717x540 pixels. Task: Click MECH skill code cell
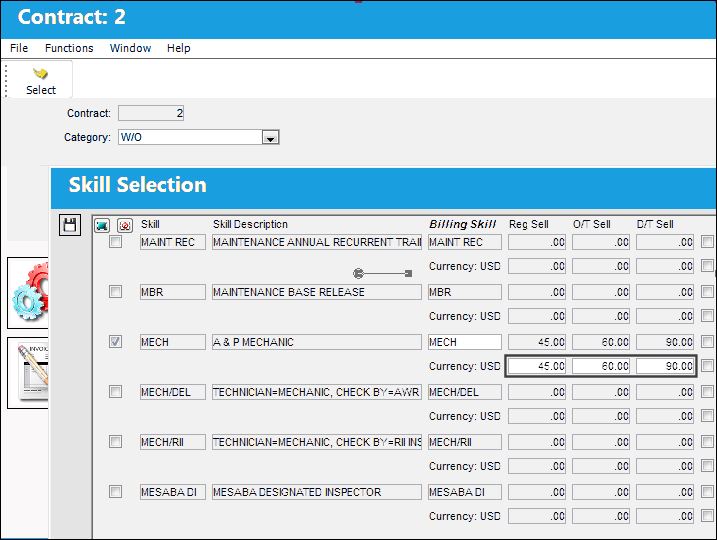(x=173, y=342)
